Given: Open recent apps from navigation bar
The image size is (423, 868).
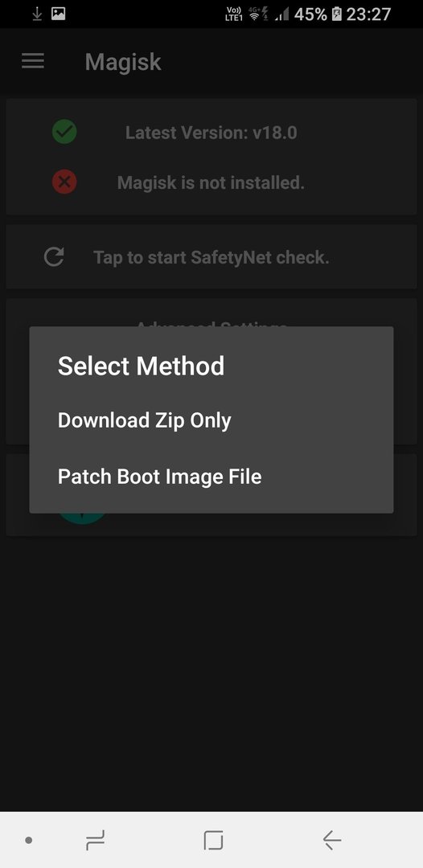Looking at the screenshot, I should tap(95, 841).
